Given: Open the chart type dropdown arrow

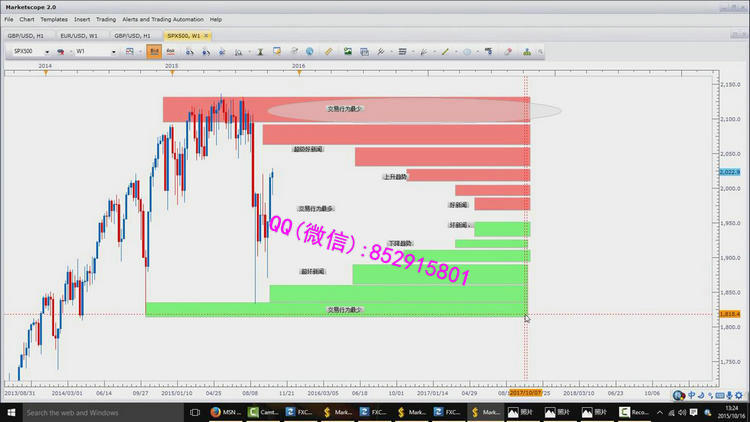Looking at the screenshot, I should (x=140, y=51).
